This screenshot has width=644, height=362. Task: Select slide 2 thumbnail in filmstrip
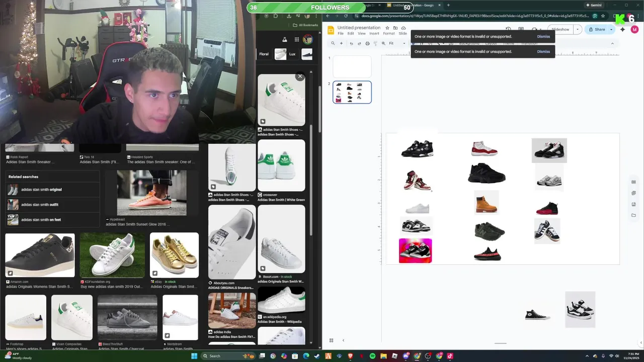[x=352, y=92]
